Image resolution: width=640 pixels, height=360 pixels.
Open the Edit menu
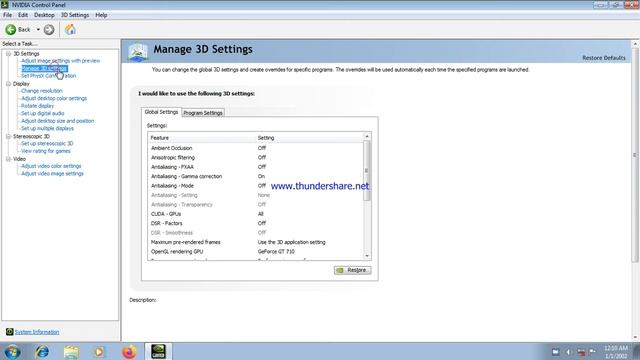(23, 15)
